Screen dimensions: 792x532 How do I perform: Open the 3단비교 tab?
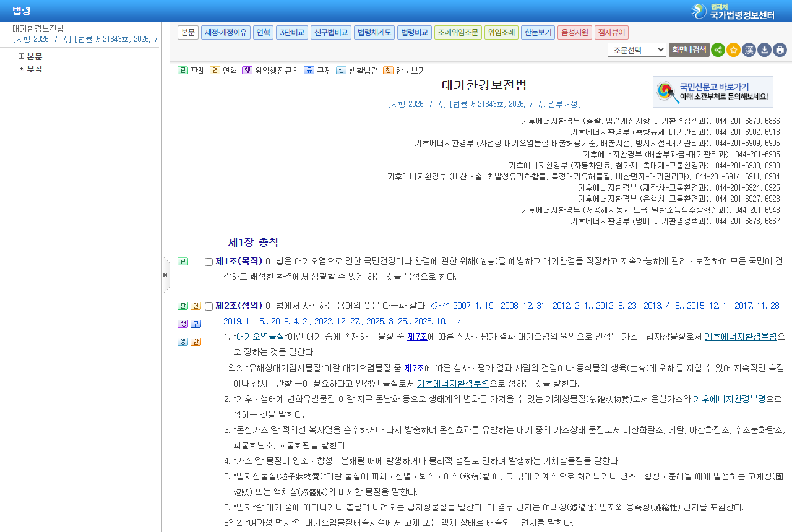291,33
